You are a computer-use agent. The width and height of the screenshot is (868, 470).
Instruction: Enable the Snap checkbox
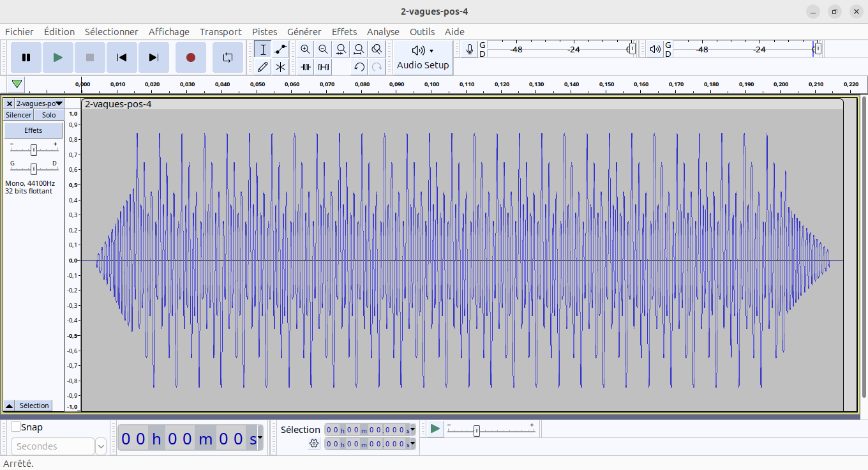[16, 427]
